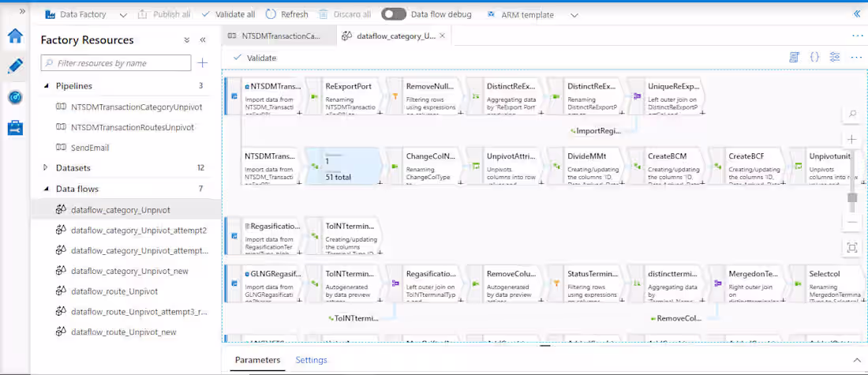The image size is (868, 375).
Task: Collapse the Pipelines tree section
Action: (46, 86)
